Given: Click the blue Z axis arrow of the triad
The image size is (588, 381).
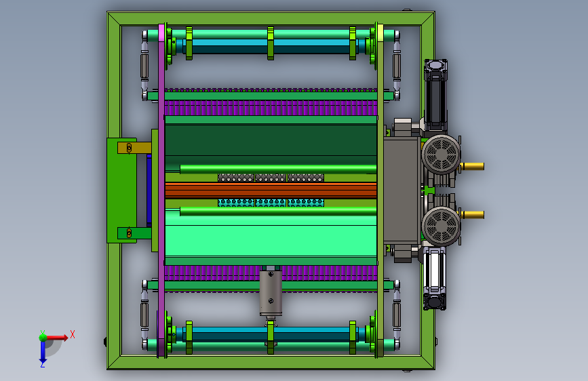Looking at the screenshot, I should click(x=43, y=353).
